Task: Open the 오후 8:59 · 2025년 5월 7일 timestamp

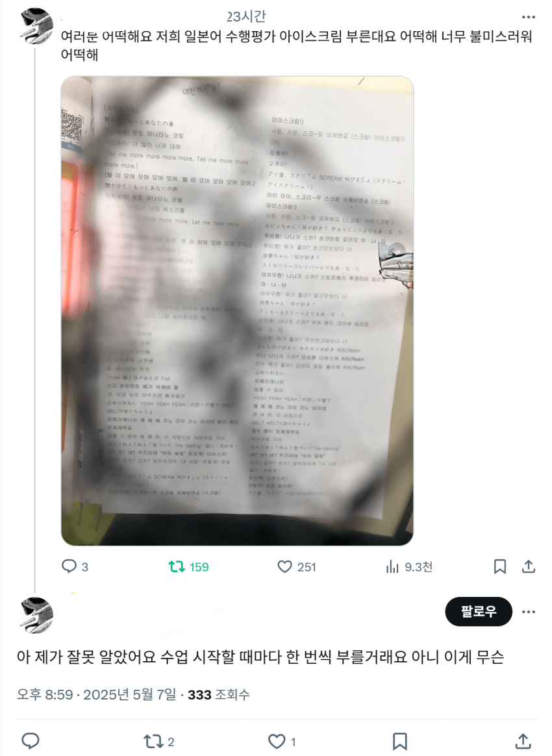Action: tap(96, 694)
